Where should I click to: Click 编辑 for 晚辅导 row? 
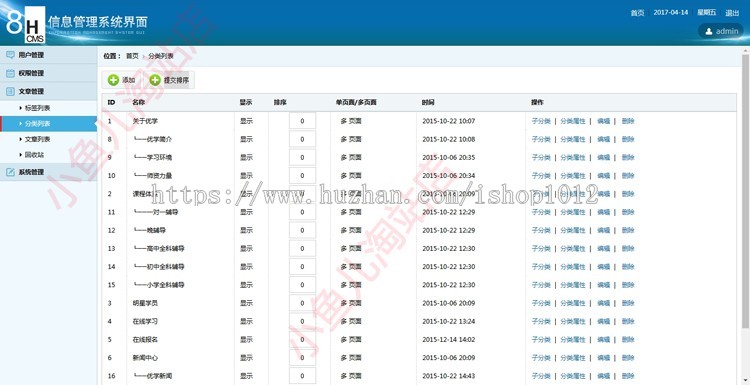(604, 230)
